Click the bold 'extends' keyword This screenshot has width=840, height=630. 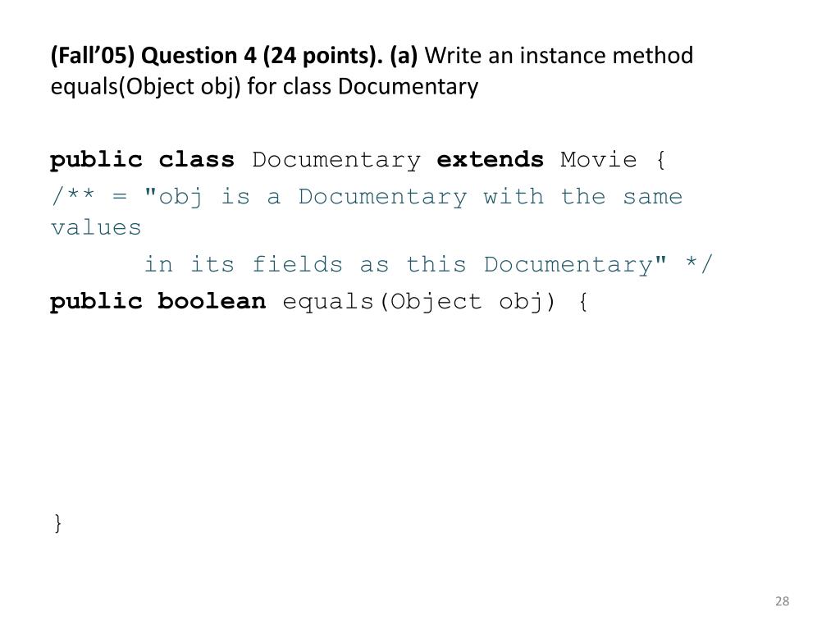(x=491, y=160)
